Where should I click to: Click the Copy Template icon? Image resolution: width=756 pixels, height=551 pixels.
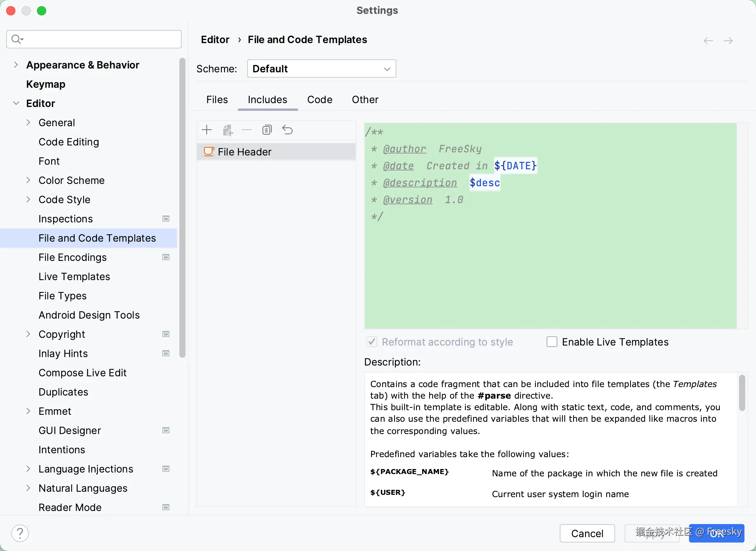[267, 130]
